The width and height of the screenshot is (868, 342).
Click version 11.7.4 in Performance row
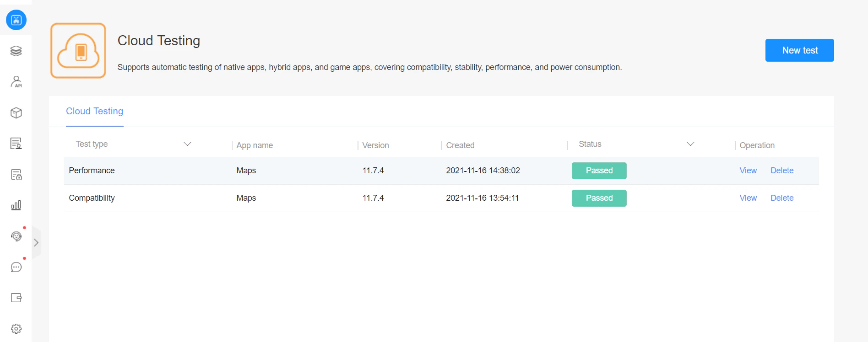373,171
